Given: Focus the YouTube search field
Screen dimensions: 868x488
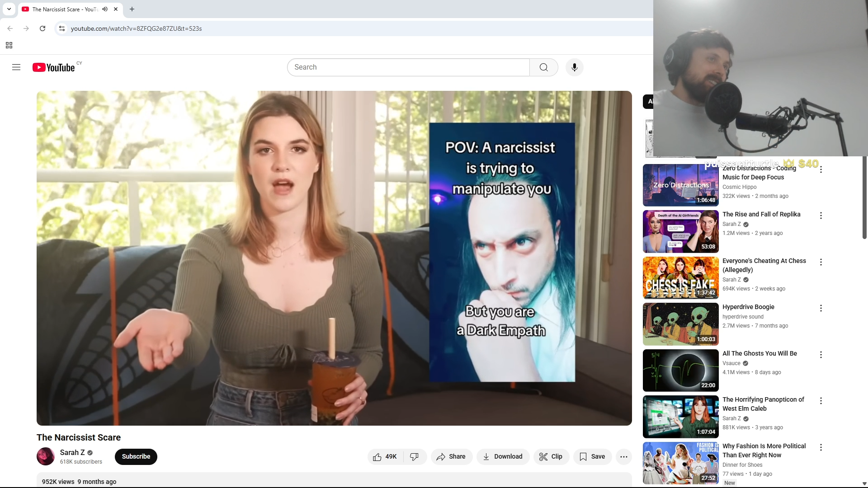Looking at the screenshot, I should pyautogui.click(x=408, y=67).
